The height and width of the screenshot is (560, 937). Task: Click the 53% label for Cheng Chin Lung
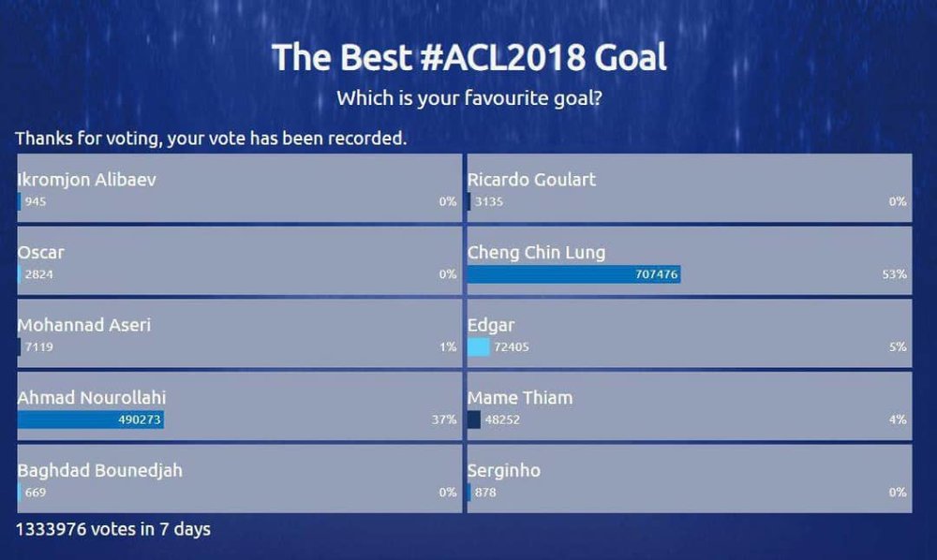point(894,274)
